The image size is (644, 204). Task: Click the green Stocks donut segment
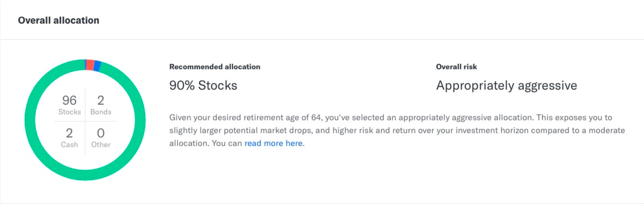pos(140,120)
